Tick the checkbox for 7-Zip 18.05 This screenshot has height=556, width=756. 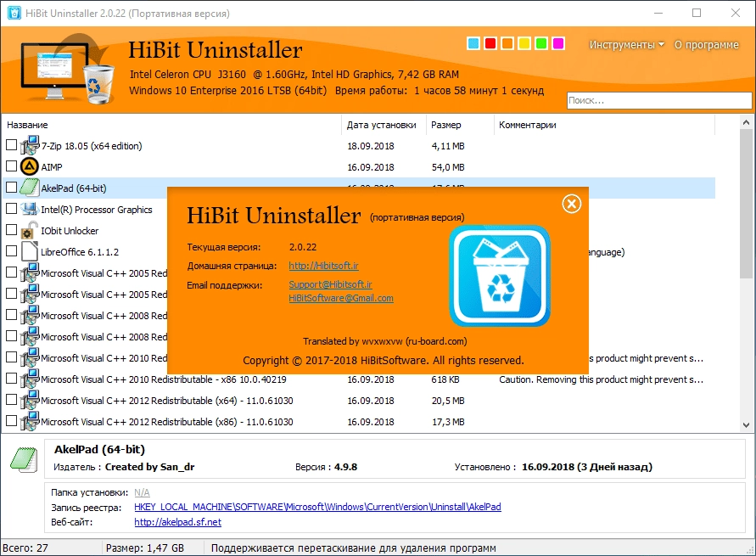pos(11,144)
